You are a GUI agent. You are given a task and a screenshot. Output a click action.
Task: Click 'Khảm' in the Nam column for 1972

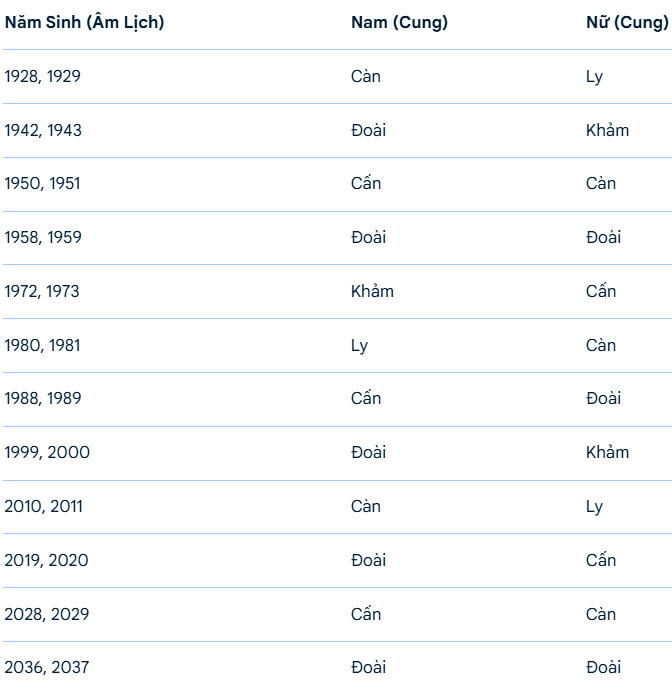click(372, 292)
